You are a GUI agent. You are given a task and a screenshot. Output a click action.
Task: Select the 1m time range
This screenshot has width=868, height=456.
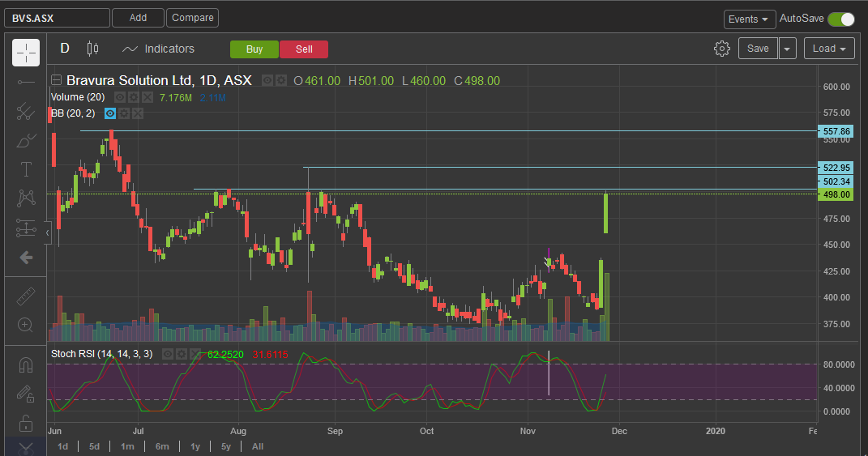tap(127, 446)
